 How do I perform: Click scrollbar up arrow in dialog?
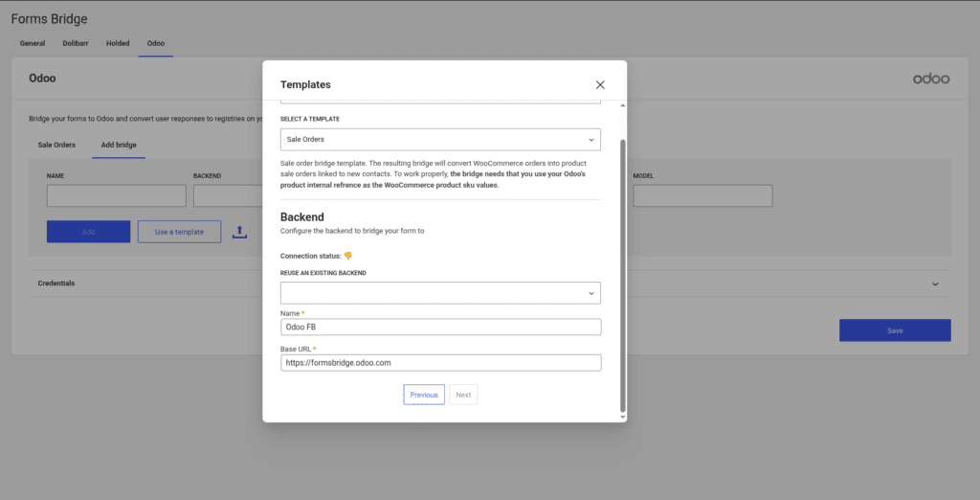[x=622, y=105]
